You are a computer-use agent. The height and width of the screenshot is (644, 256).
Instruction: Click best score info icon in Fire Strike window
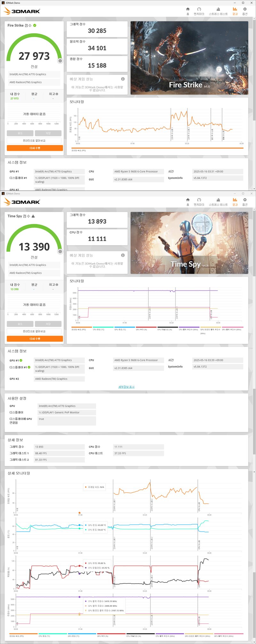(57, 94)
